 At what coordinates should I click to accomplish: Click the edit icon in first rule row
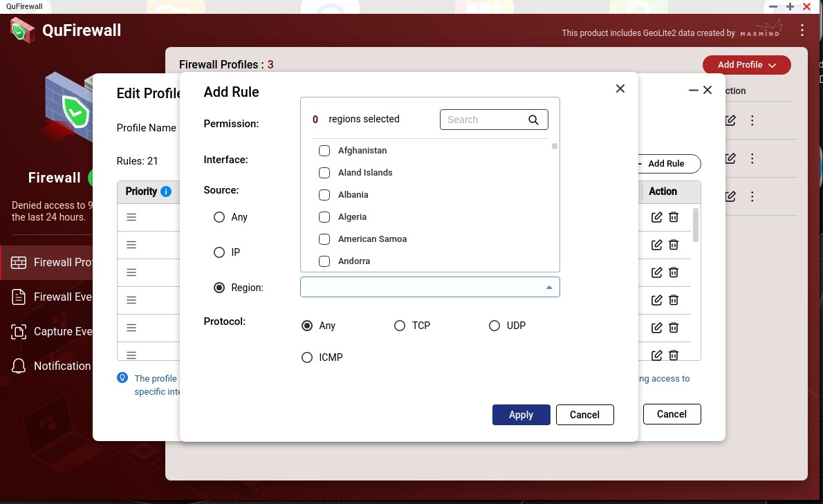coord(656,217)
